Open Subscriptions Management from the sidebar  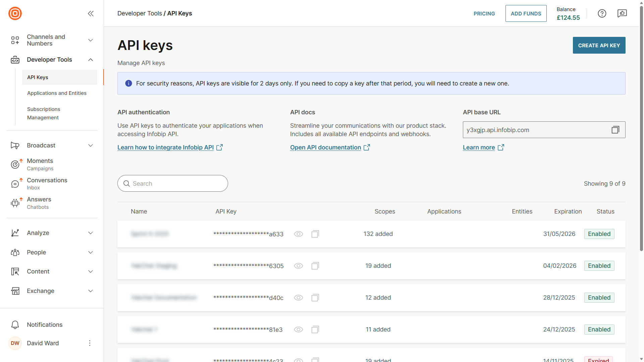pos(44,113)
